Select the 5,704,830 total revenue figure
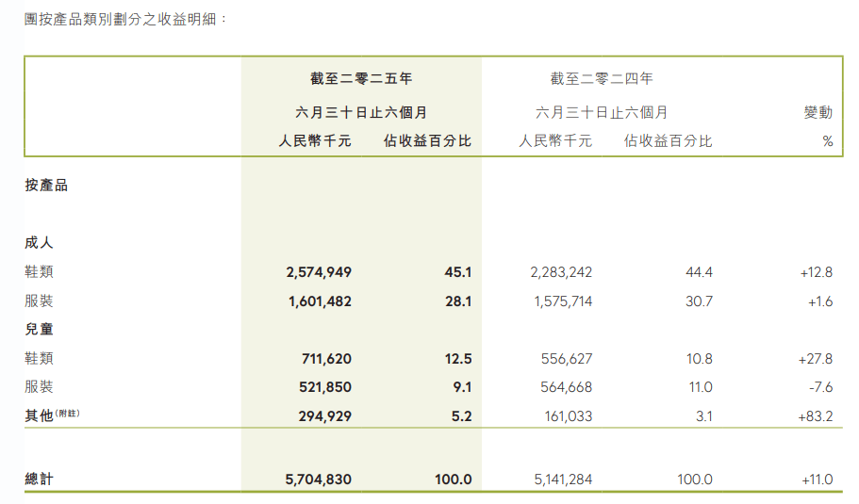Screen dimensions: 859x504 318,480
